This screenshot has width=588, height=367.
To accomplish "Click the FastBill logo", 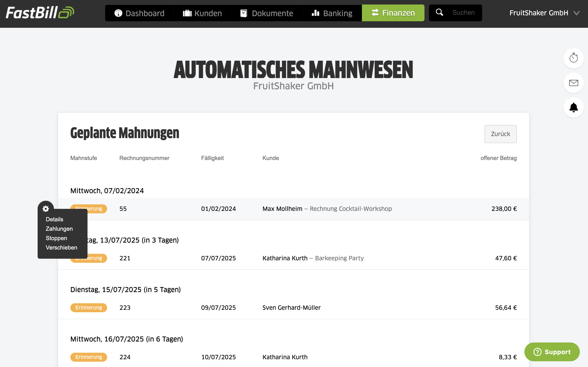I will pos(40,13).
